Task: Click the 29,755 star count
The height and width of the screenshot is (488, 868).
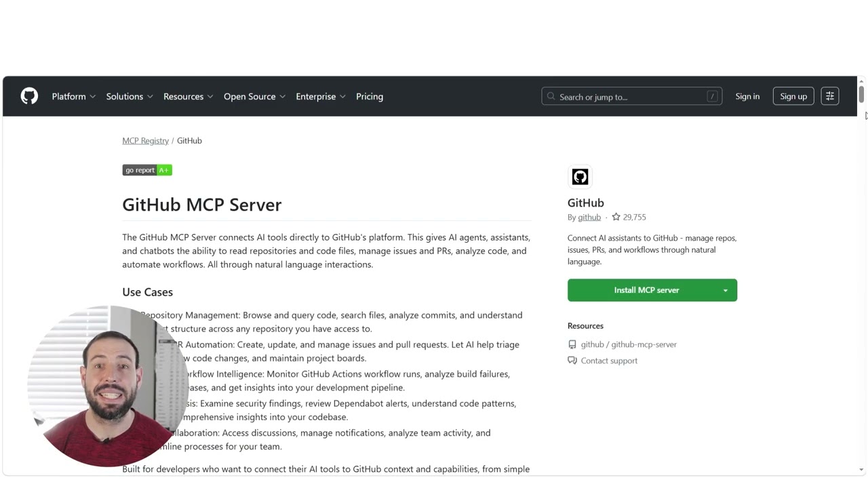Action: click(x=634, y=217)
